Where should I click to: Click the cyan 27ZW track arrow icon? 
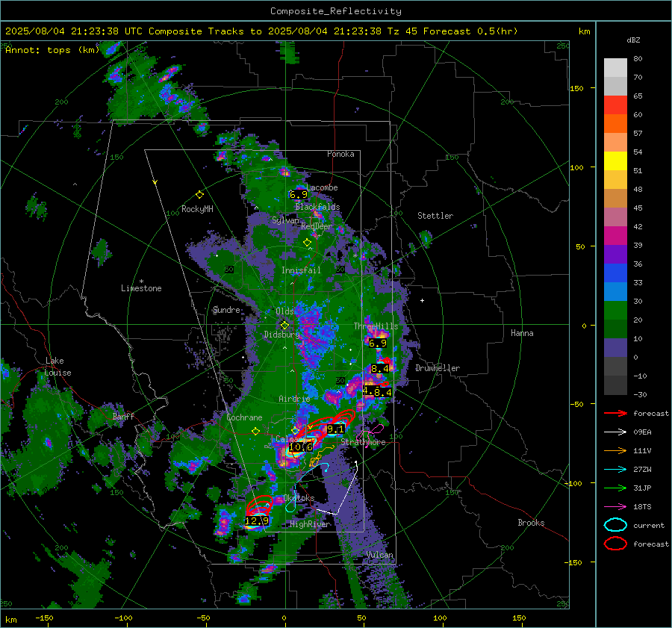[615, 470]
